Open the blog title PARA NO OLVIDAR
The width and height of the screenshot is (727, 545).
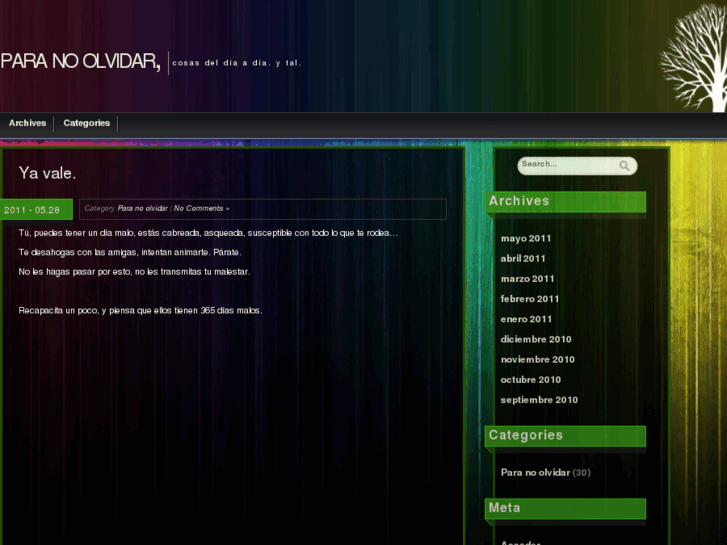click(80, 61)
